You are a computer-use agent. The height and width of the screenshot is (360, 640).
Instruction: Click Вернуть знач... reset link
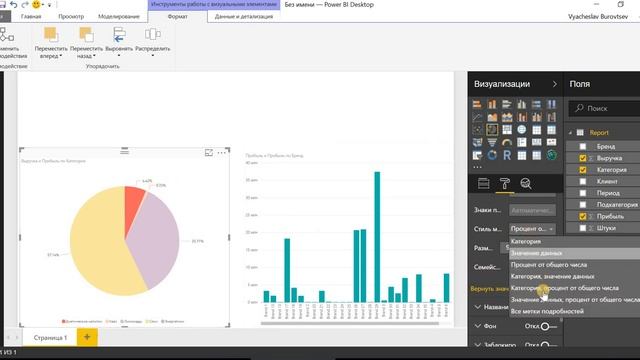489,289
